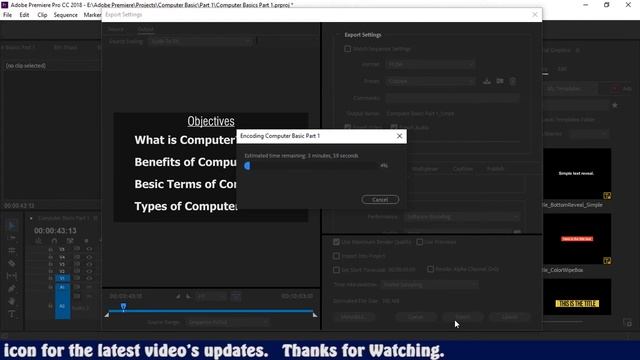Click the V1 track target button

62,278
